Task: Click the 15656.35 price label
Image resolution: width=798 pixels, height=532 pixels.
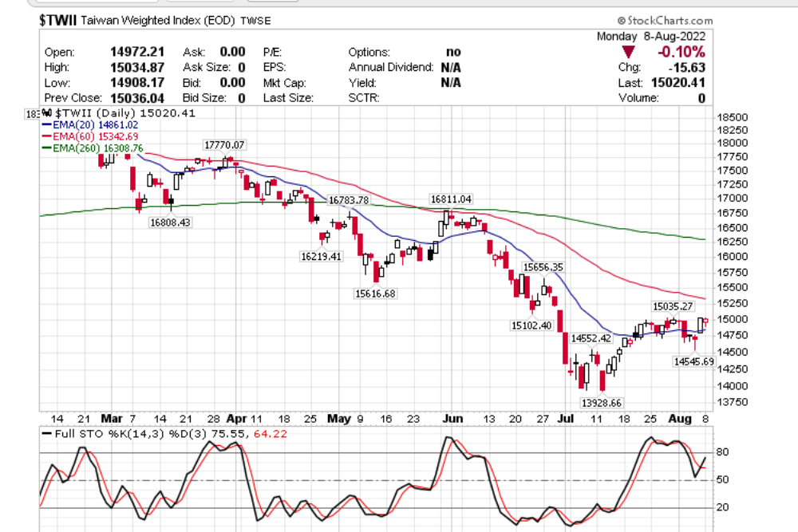Action: (543, 267)
